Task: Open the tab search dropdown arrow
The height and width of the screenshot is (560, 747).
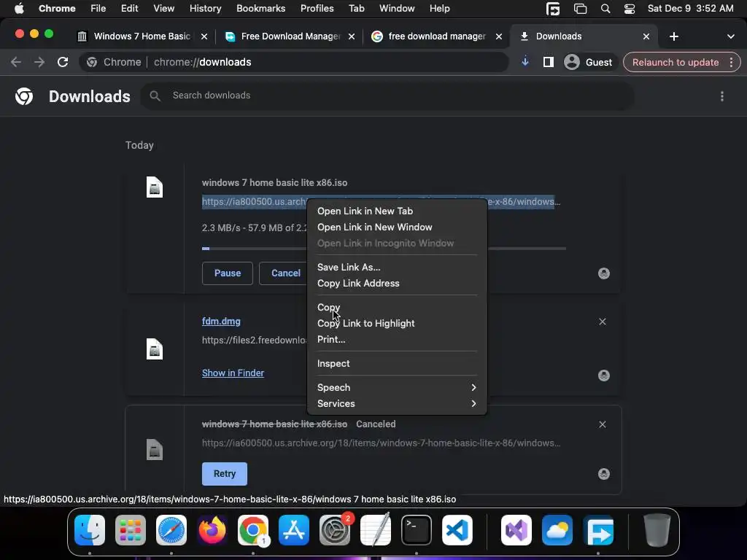Action: pyautogui.click(x=731, y=36)
